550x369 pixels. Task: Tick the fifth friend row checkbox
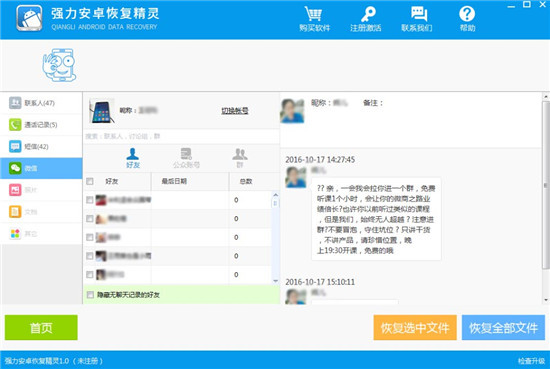90,275
